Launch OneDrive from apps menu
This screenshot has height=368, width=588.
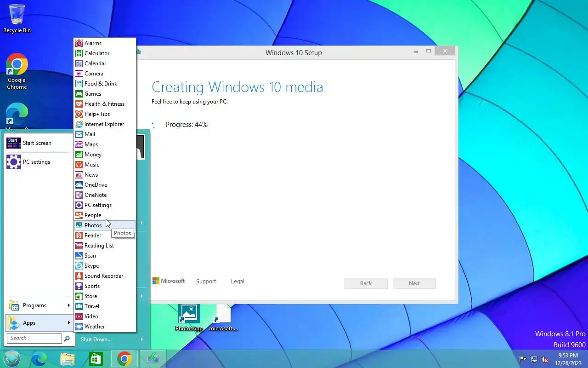point(105,185)
